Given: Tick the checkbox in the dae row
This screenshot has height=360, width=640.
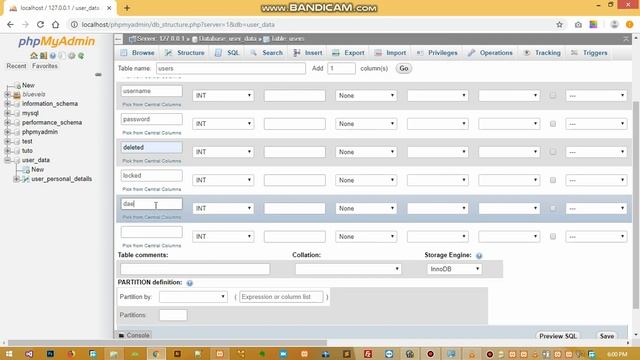Looking at the screenshot, I should point(553,208).
